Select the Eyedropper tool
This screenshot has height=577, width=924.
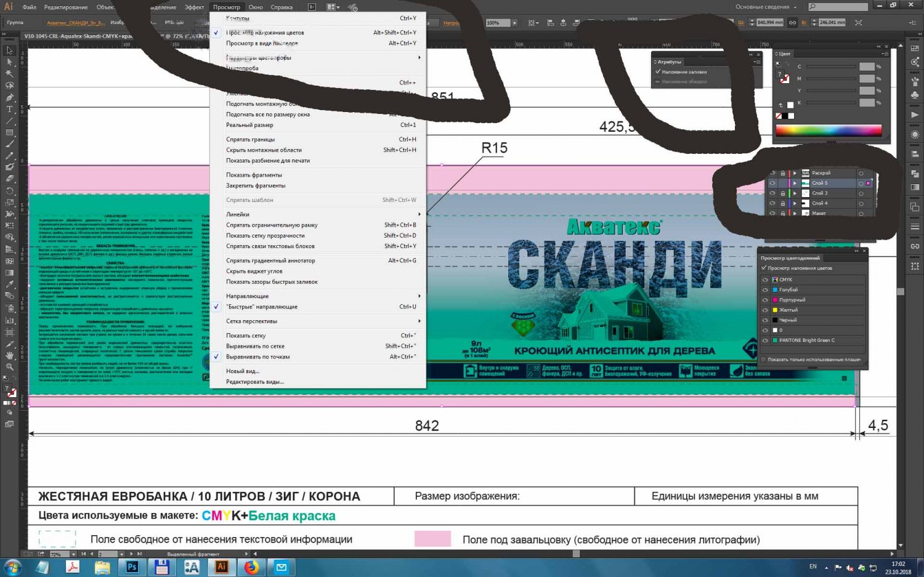[9, 284]
